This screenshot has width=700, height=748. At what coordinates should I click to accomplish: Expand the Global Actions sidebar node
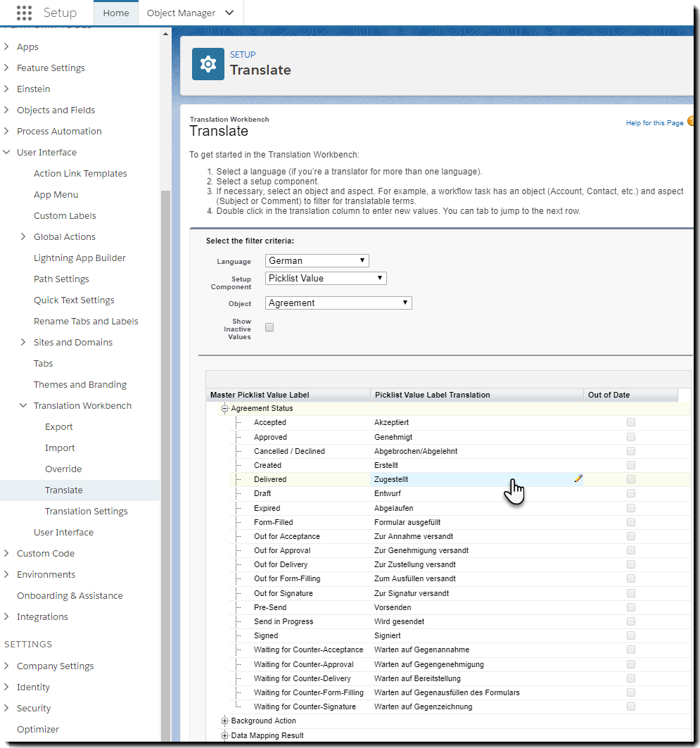click(x=23, y=236)
